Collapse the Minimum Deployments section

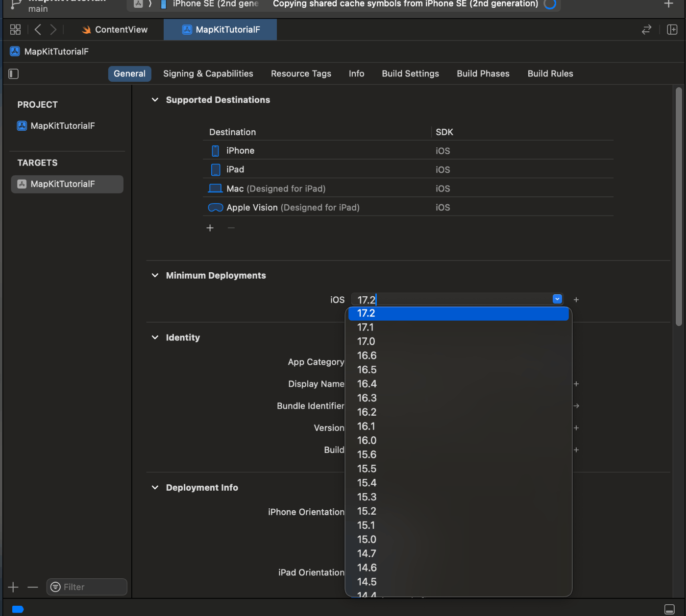[x=155, y=276]
